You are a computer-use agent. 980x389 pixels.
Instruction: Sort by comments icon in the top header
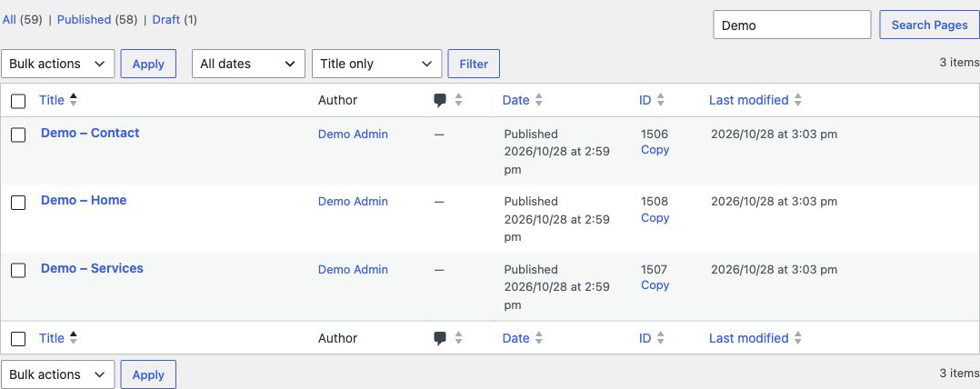[x=440, y=101]
